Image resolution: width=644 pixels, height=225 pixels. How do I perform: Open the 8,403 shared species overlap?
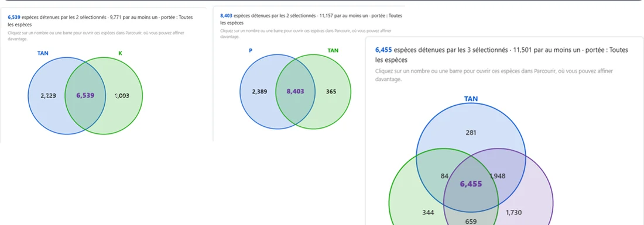(295, 91)
